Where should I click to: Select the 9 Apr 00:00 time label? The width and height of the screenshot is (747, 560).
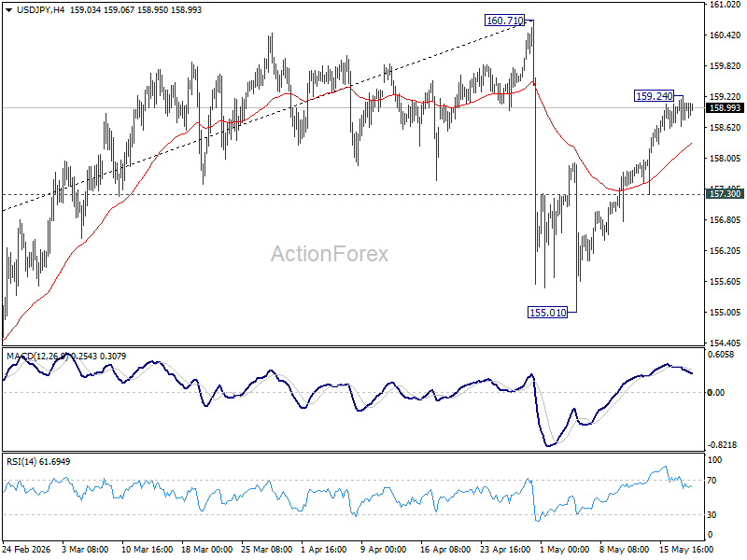click(x=384, y=550)
